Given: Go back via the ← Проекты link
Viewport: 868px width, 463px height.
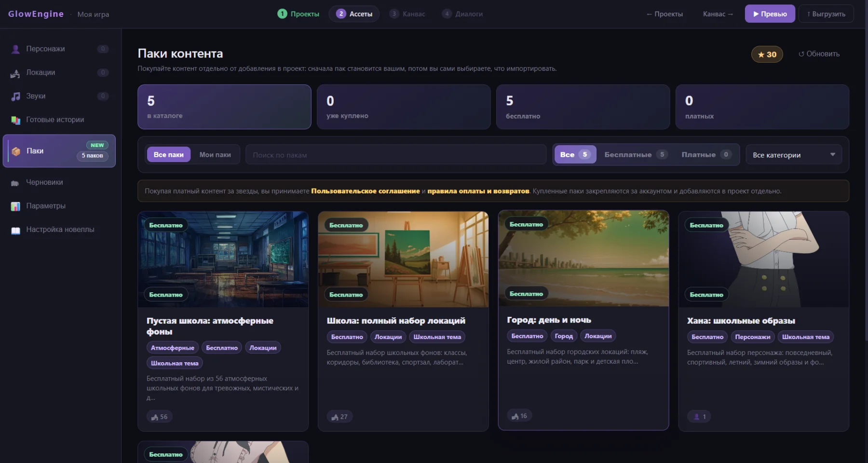Looking at the screenshot, I should (665, 14).
